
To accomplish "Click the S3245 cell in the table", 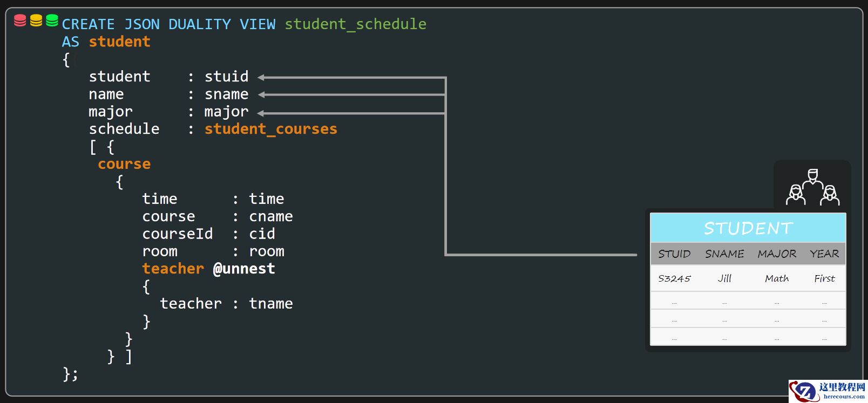I will [x=674, y=278].
